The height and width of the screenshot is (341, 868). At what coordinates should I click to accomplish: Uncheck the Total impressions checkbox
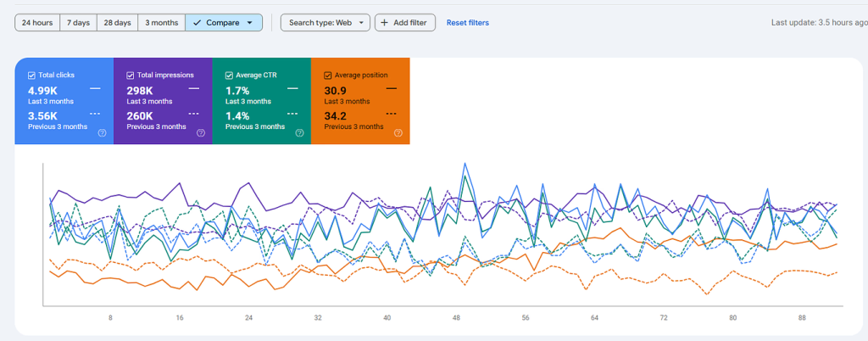[x=130, y=75]
